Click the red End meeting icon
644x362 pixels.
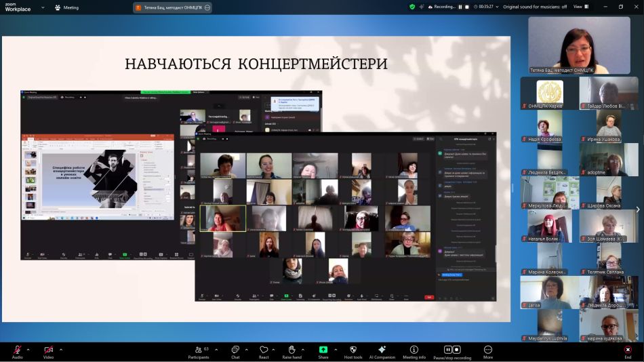(x=628, y=350)
